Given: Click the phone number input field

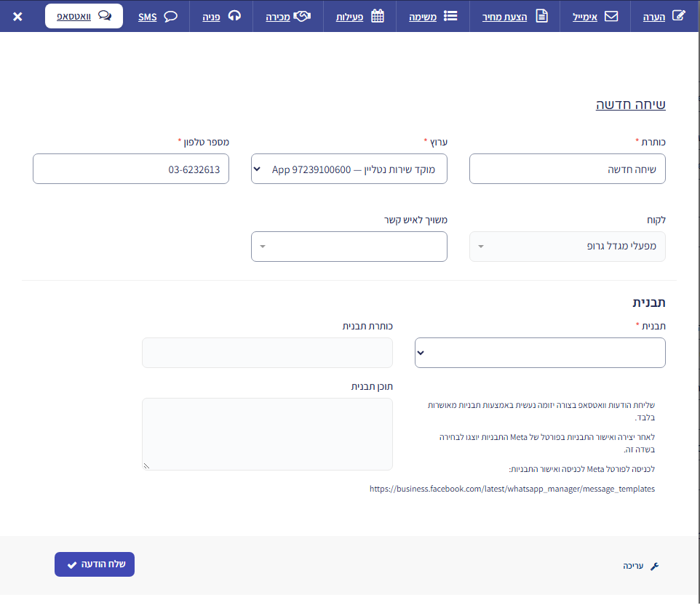Looking at the screenshot, I should [131, 169].
